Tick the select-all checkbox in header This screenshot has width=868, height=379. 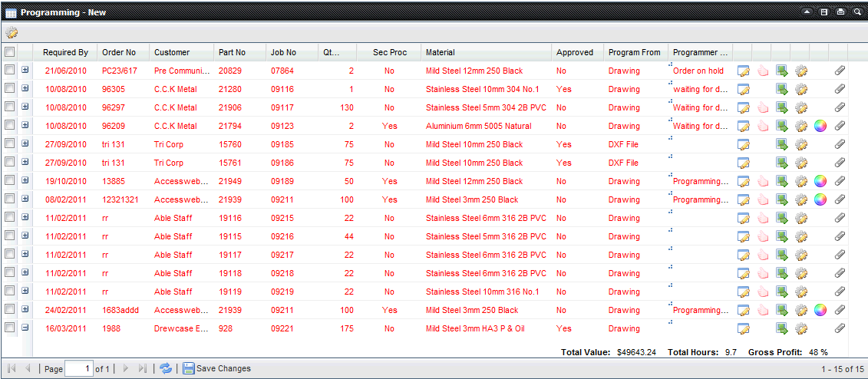tap(9, 52)
